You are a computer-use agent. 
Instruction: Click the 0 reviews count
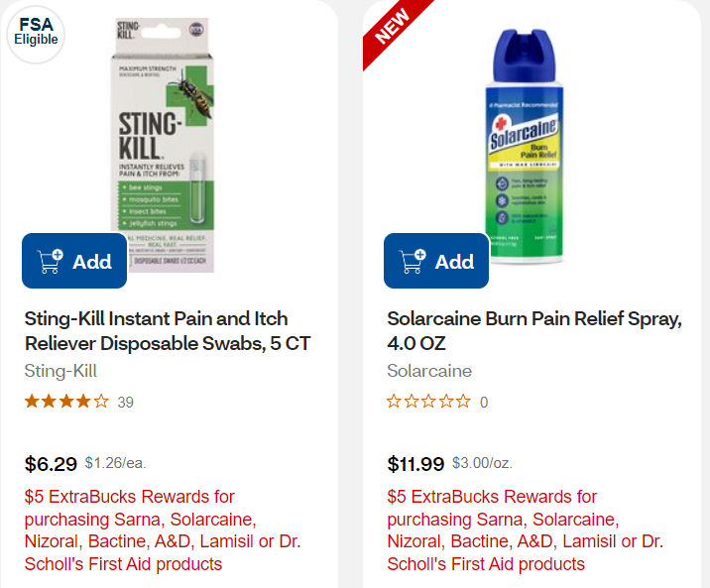484,403
